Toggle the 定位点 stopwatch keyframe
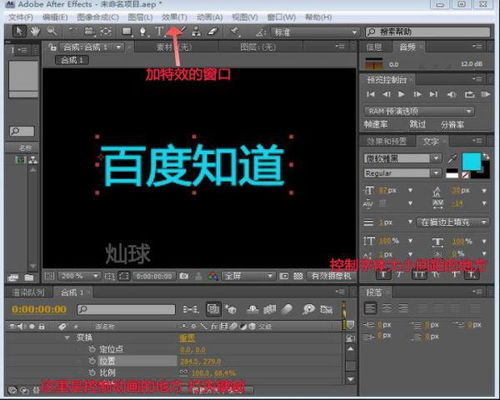500x400 pixels. coord(92,349)
